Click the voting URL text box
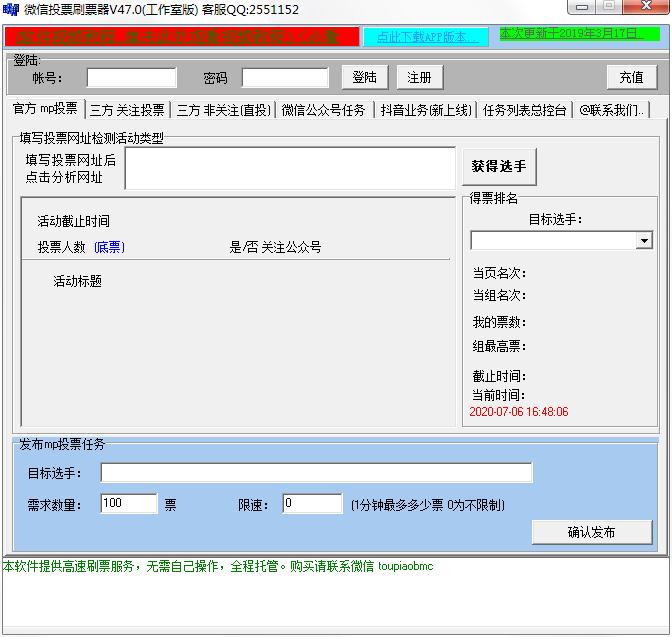672x637 pixels. coord(290,169)
